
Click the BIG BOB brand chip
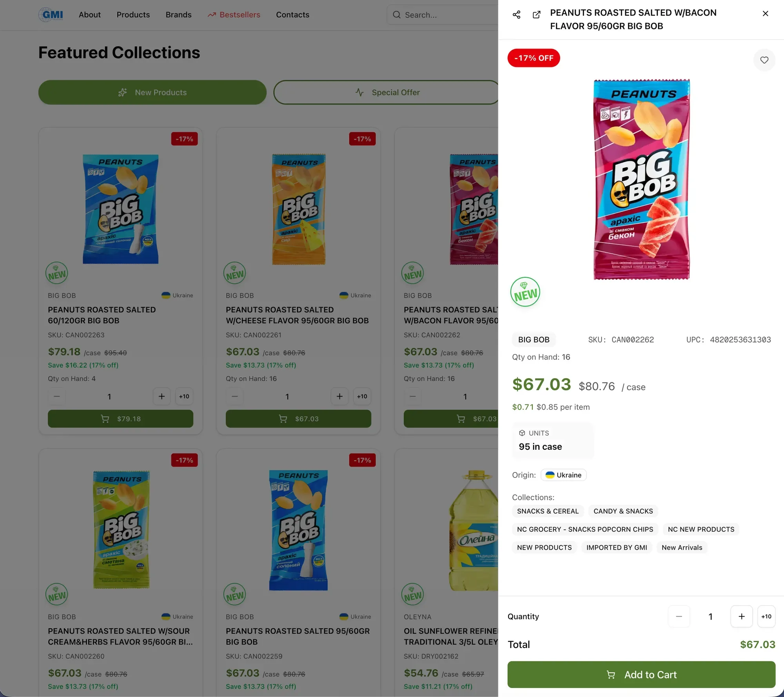click(533, 339)
